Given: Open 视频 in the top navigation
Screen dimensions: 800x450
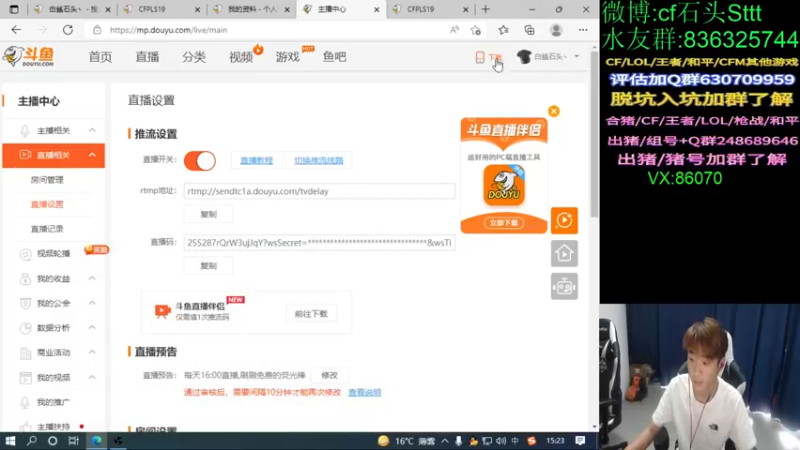Looking at the screenshot, I should tap(241, 57).
